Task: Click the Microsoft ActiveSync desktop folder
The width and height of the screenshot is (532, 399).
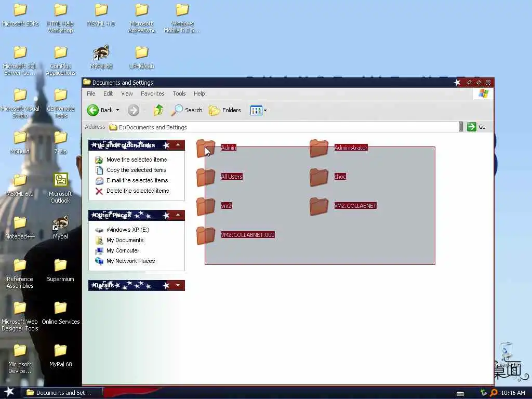Action: pyautogui.click(x=142, y=9)
